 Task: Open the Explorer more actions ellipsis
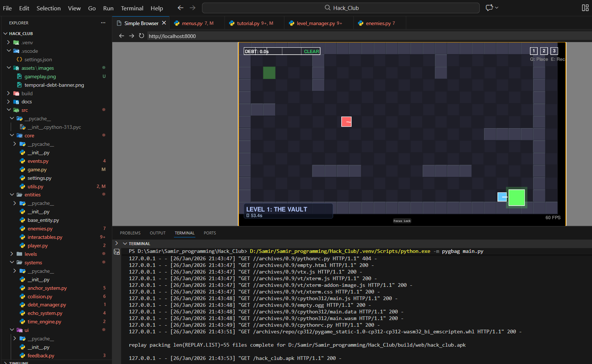point(103,23)
